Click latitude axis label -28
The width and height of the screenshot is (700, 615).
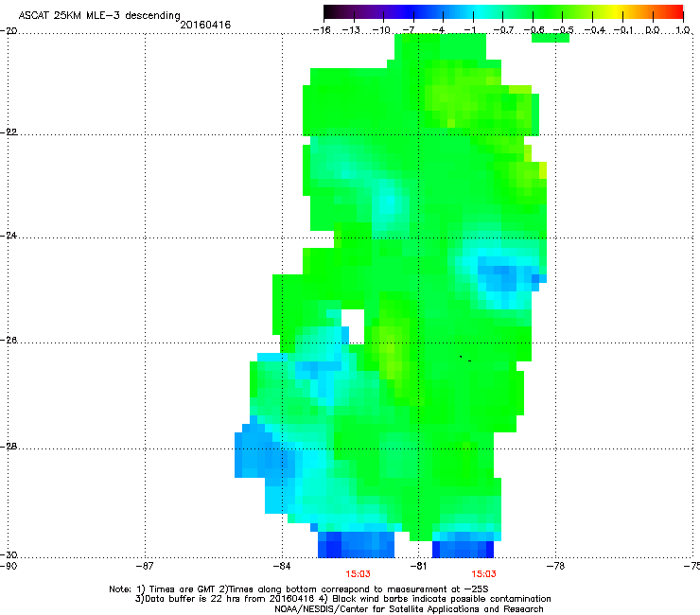[x=9, y=447]
